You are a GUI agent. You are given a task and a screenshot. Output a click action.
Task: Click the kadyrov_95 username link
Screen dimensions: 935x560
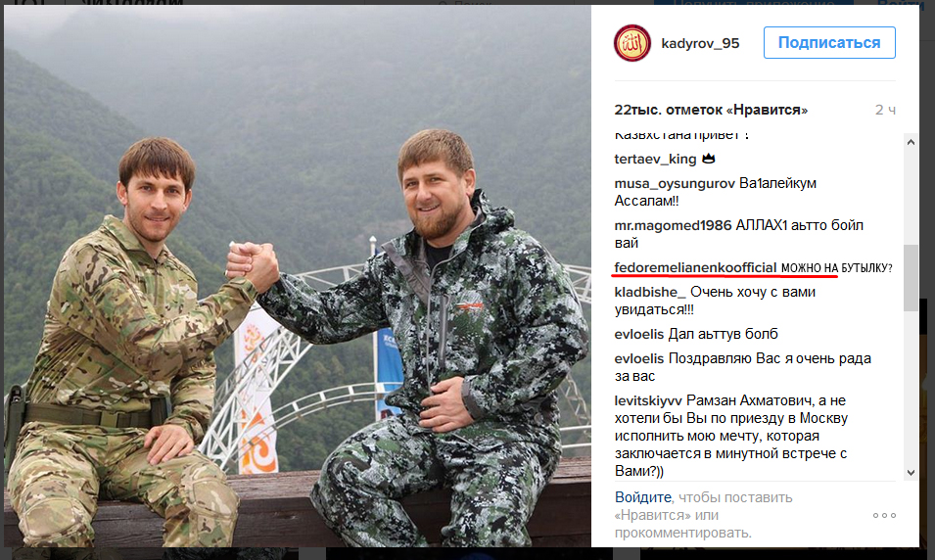[700, 43]
